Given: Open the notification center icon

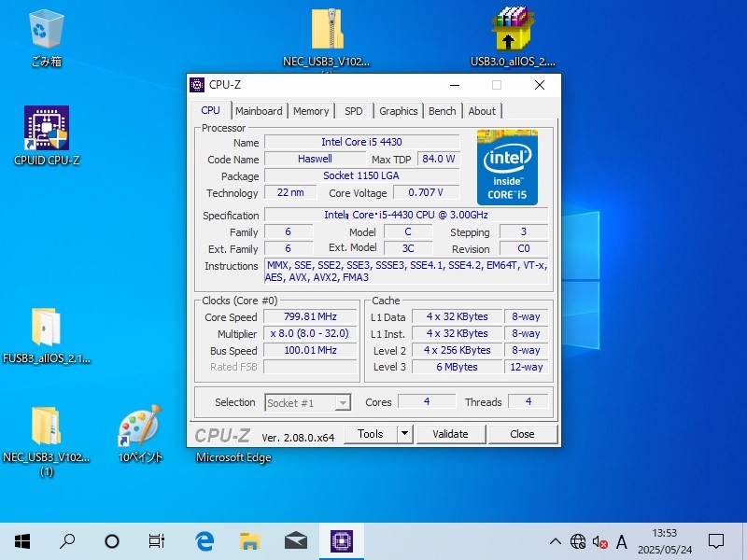Looking at the screenshot, I should coord(716,541).
